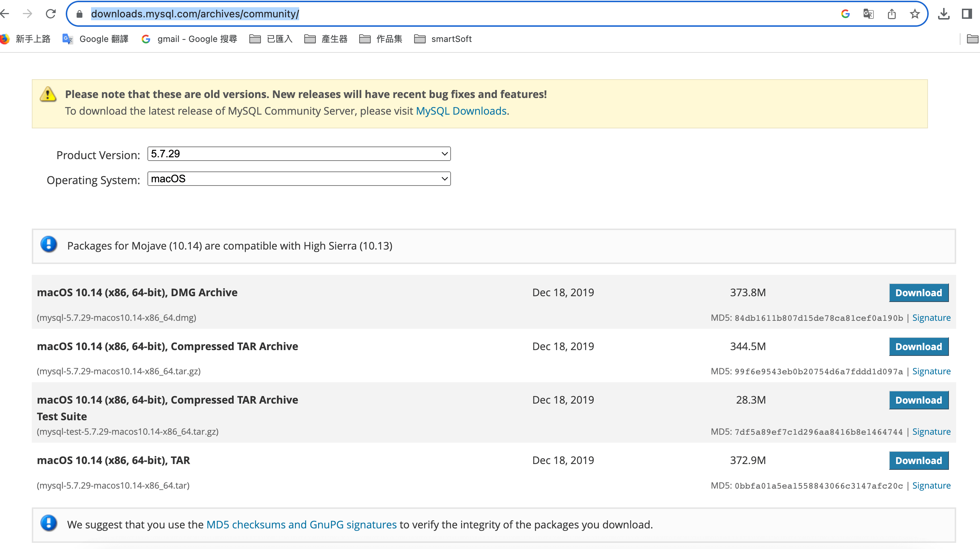This screenshot has width=980, height=549.
Task: Click the share page icon
Action: tap(891, 14)
